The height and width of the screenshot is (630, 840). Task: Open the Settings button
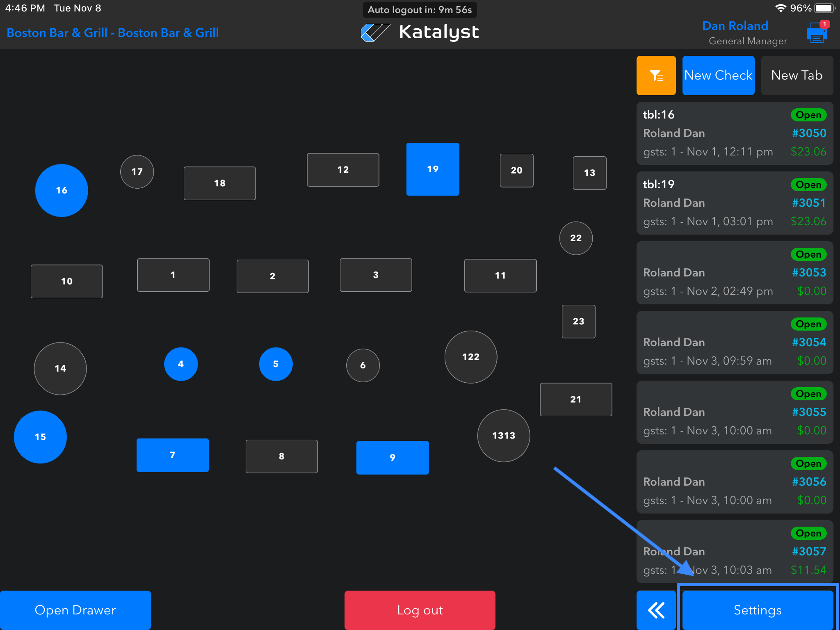[757, 610]
